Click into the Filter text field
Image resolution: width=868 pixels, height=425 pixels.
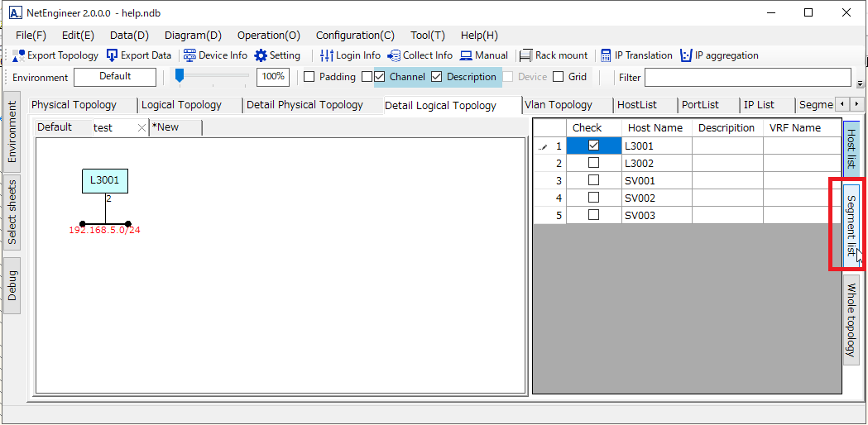747,77
